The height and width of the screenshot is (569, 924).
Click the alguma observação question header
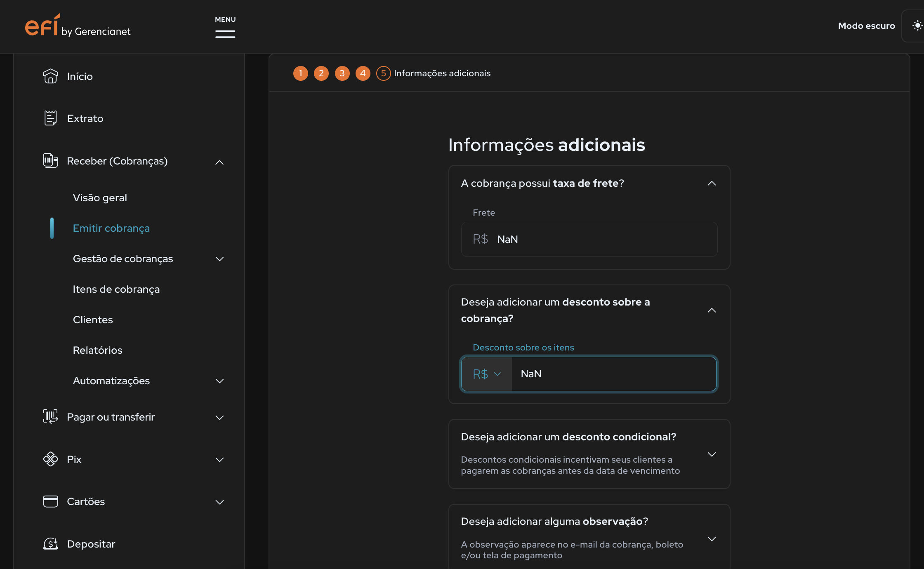pyautogui.click(x=554, y=522)
